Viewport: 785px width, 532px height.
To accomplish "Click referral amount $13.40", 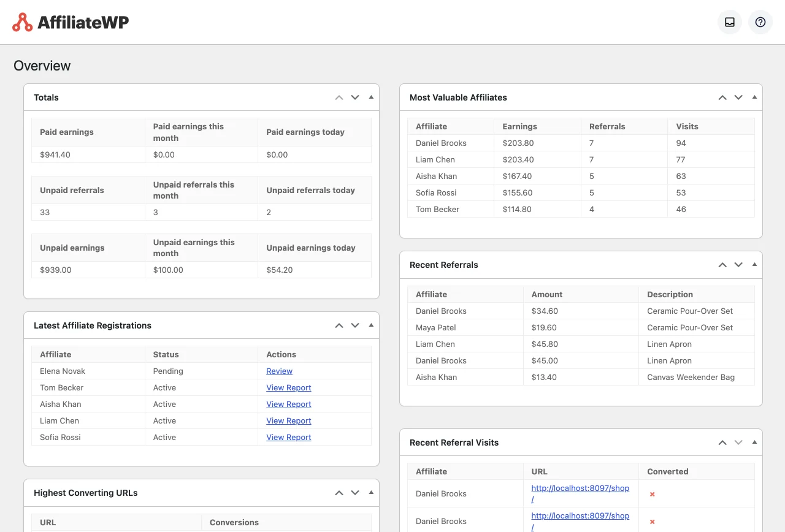I will pyautogui.click(x=545, y=377).
